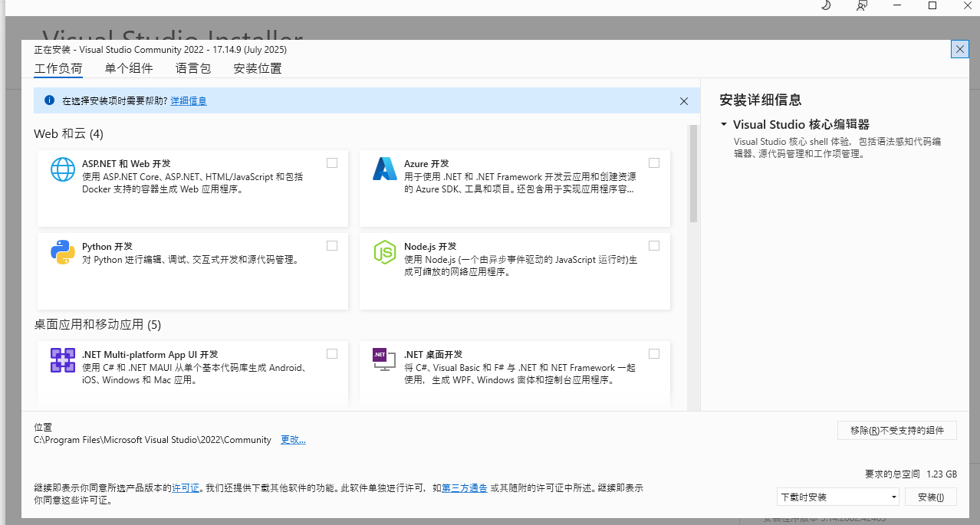This screenshot has width=980, height=525.
Task: Select the Node.js 开发 workload card
Action: click(x=515, y=271)
